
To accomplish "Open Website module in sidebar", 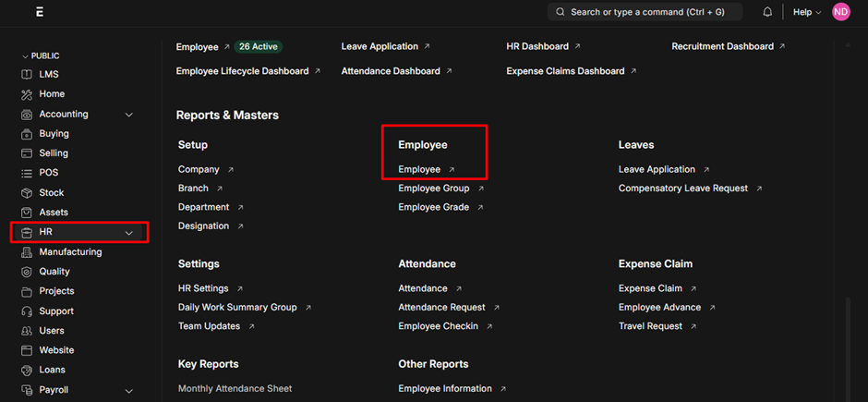I will click(x=56, y=350).
